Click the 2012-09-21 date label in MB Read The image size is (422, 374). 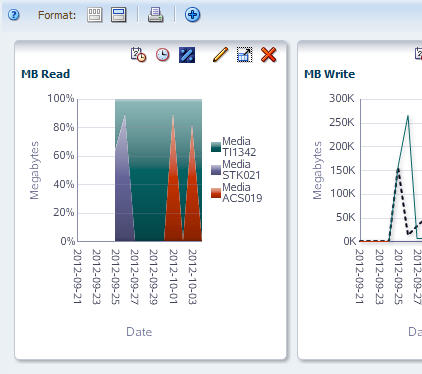pos(77,276)
